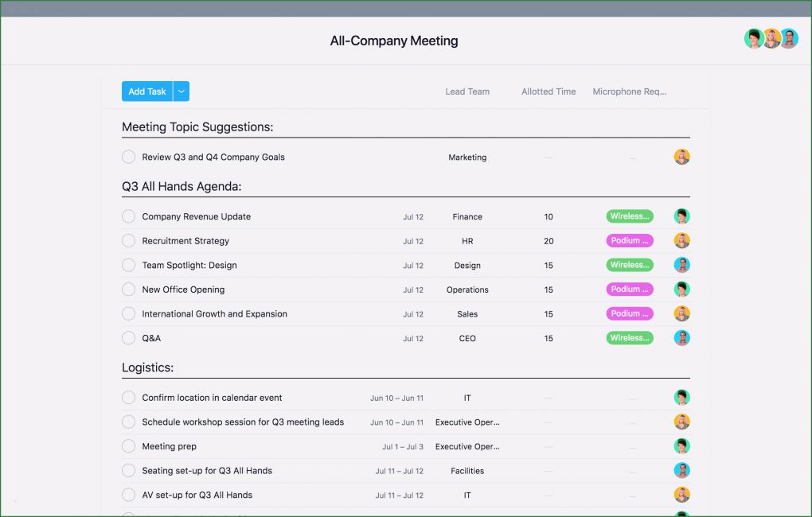Click assignee avatar on Team Spotlight: Design row
Image resolution: width=812 pixels, height=517 pixels.
click(x=681, y=265)
